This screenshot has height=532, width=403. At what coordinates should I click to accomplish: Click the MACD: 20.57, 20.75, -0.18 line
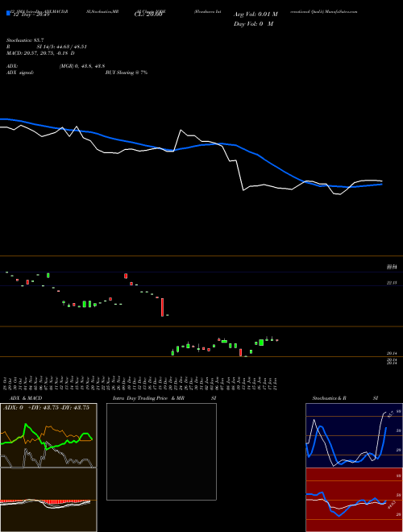[40, 53]
